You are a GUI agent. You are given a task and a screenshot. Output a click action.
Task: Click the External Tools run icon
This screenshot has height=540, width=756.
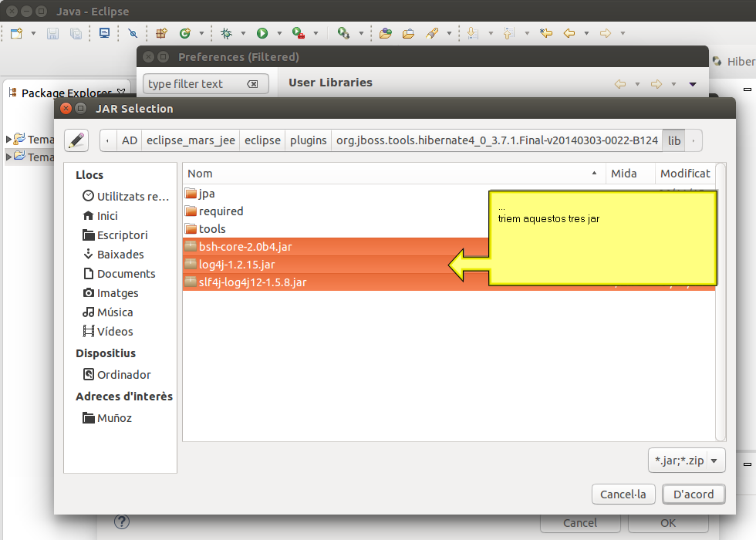pos(343,33)
